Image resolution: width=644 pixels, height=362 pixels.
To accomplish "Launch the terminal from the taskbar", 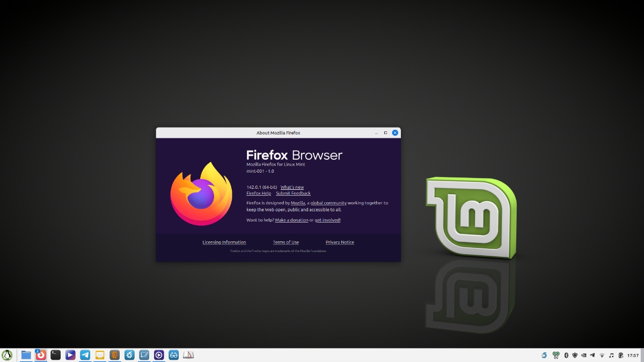I will 55,355.
